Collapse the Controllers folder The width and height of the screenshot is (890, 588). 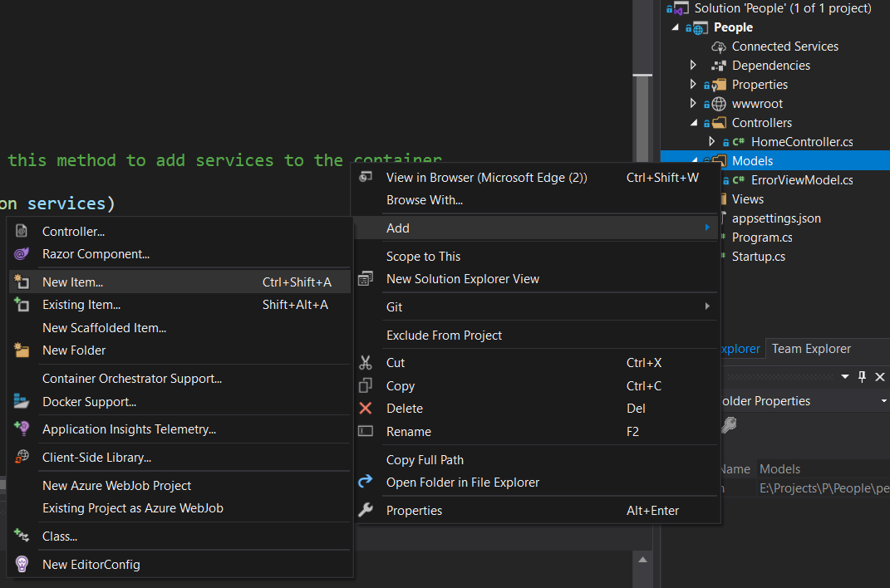click(694, 122)
